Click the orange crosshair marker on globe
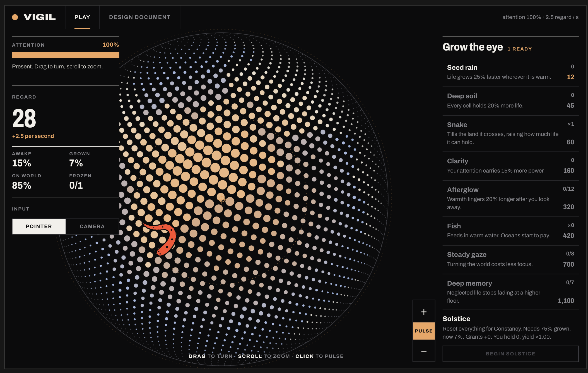 click(x=222, y=199)
